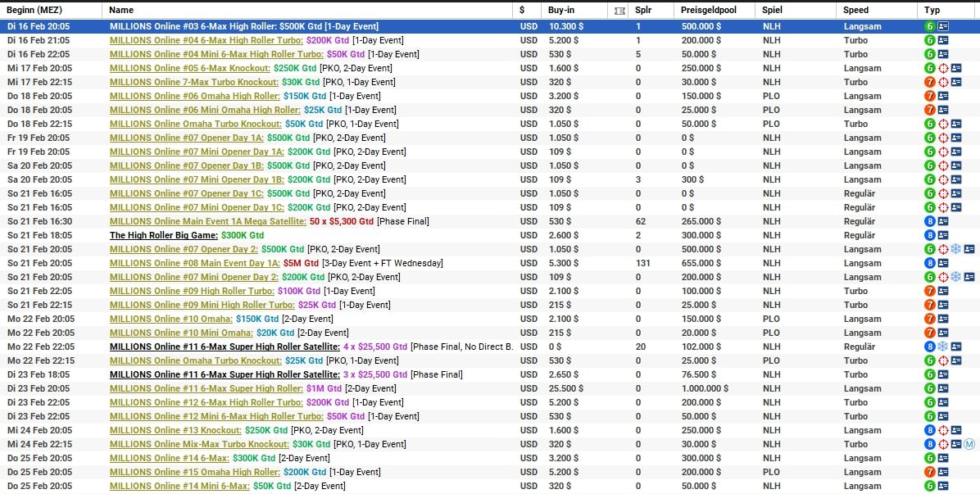980x494 pixels.
Task: Click the ticket icon column header
Action: [x=619, y=10]
